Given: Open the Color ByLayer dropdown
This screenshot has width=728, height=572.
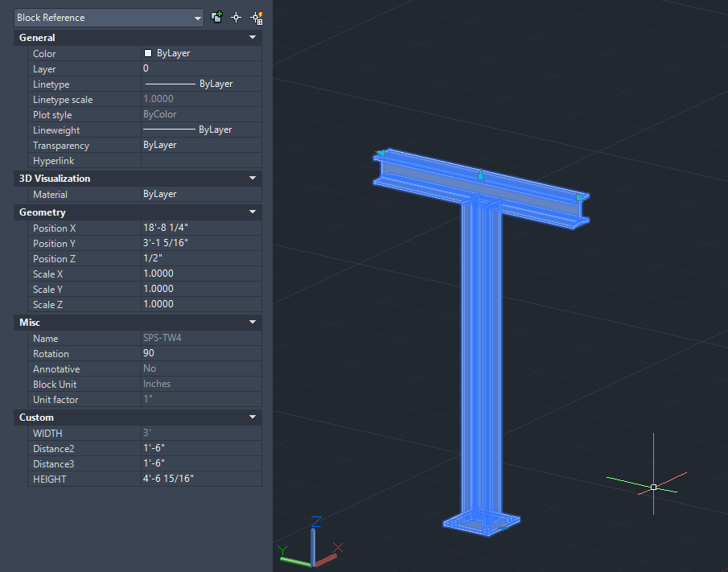Looking at the screenshot, I should point(200,52).
